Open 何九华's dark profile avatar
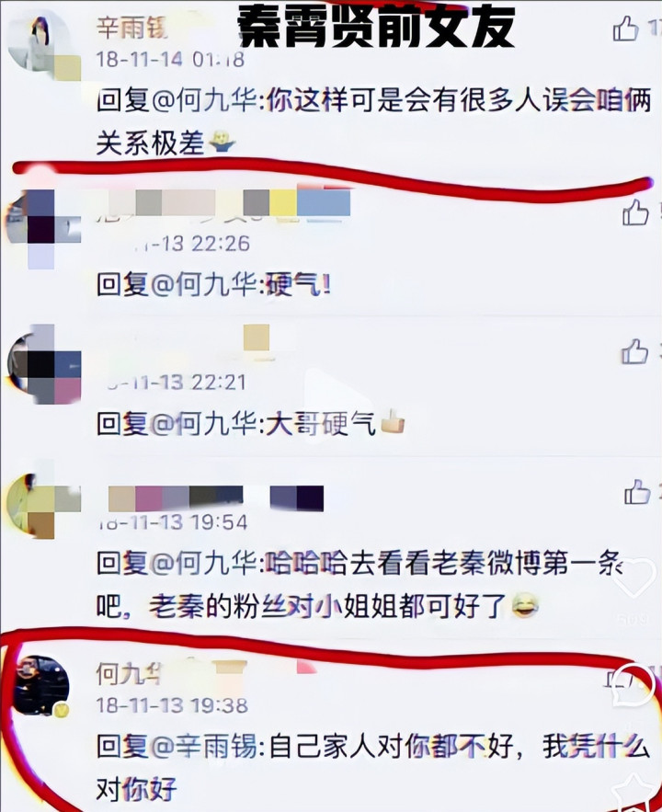This screenshot has width=662, height=812. tap(41, 685)
